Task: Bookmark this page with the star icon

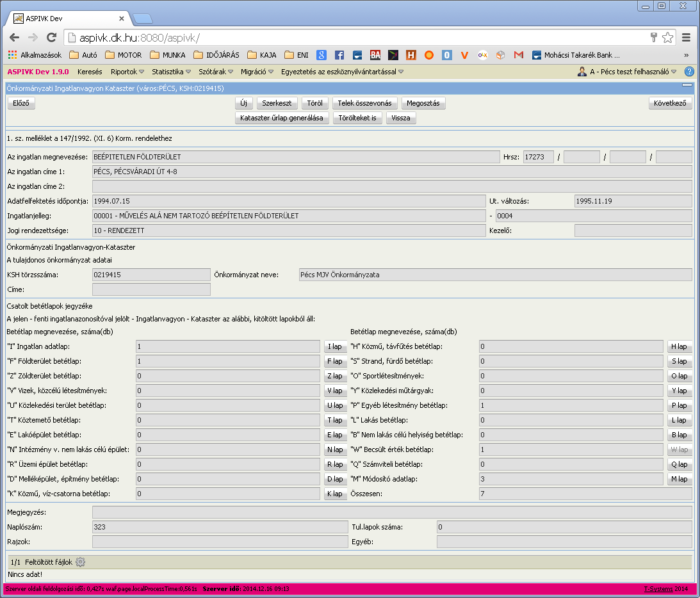Action: (x=667, y=38)
